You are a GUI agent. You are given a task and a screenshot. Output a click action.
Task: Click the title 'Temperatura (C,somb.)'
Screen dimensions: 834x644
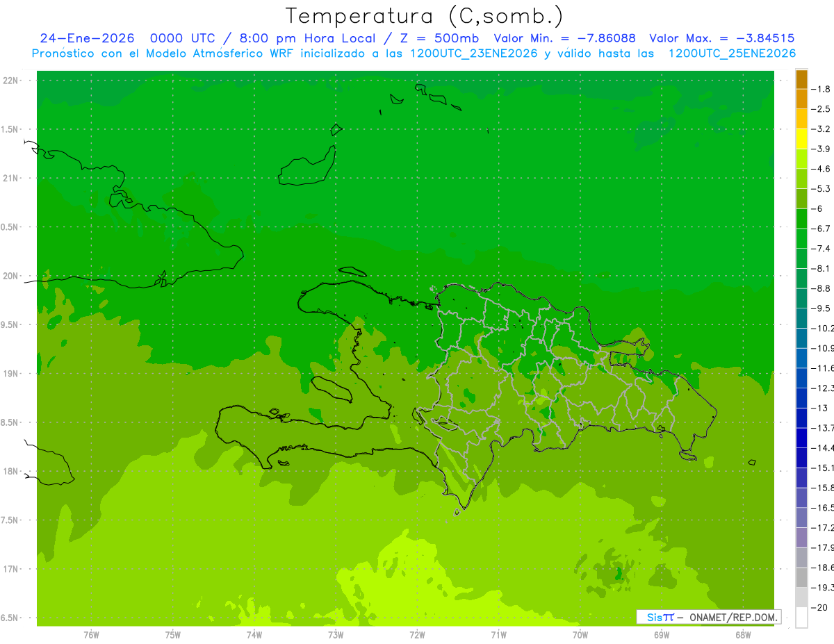(x=424, y=16)
